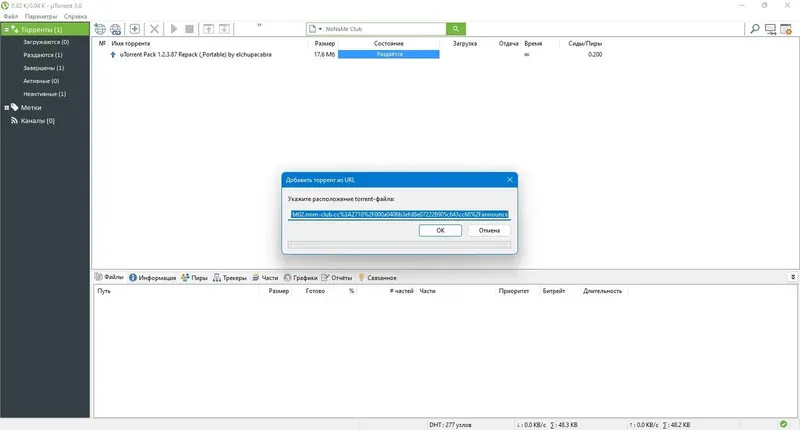Click the move up queue icon
Viewport: 800px width, 430px height.
pos(209,29)
